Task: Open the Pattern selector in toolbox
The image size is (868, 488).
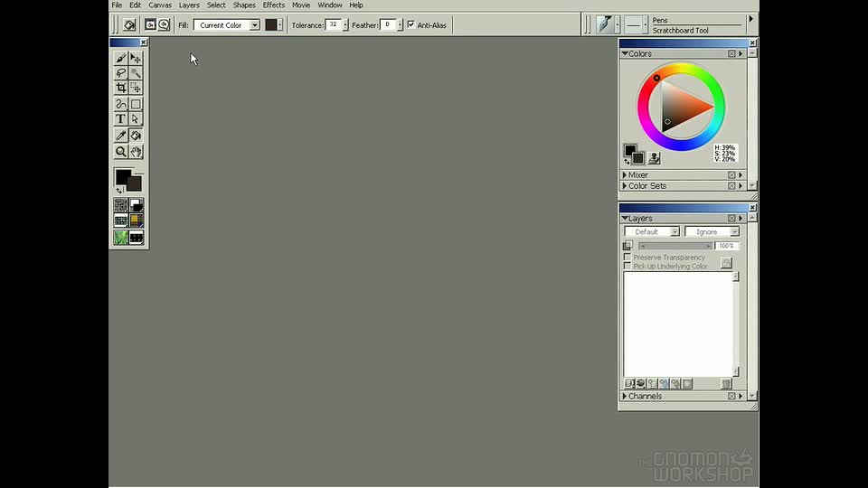Action: pyautogui.click(x=120, y=221)
